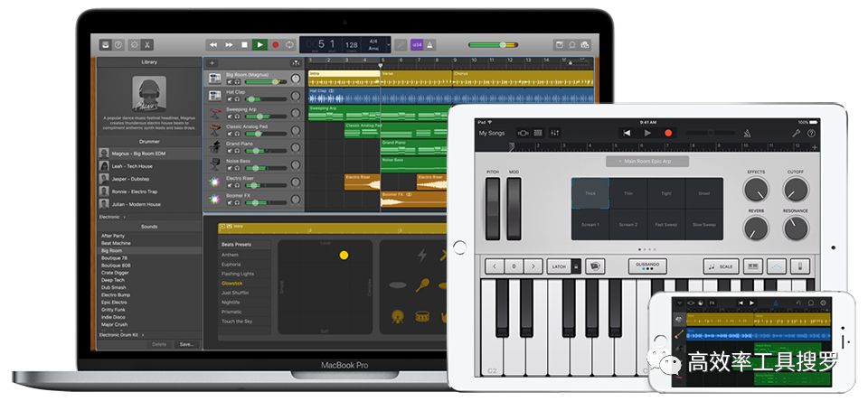Fast forward the GarageBand project on Mac
The image size is (868, 401).
pyautogui.click(x=229, y=45)
